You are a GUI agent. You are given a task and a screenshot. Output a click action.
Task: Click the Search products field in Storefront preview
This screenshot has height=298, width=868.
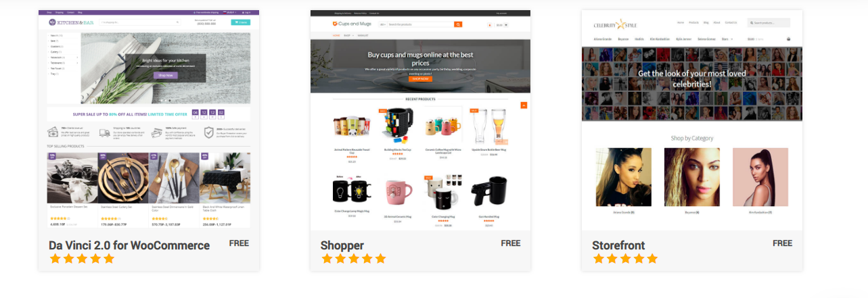click(x=769, y=23)
